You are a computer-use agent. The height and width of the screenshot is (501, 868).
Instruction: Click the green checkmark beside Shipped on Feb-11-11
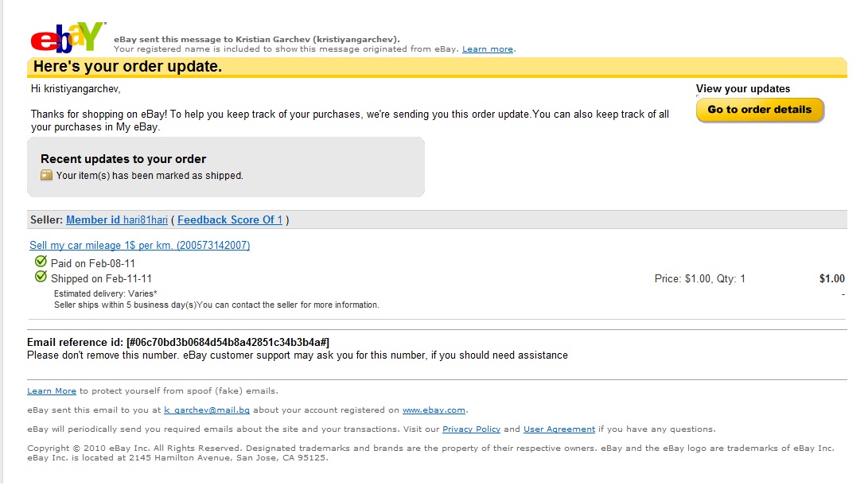pyautogui.click(x=41, y=276)
